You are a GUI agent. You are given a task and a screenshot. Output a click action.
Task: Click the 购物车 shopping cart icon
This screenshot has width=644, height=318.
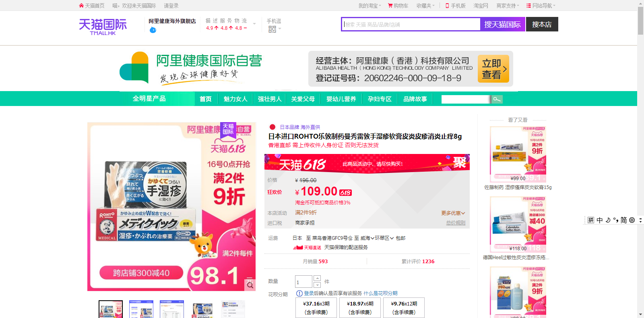point(390,6)
